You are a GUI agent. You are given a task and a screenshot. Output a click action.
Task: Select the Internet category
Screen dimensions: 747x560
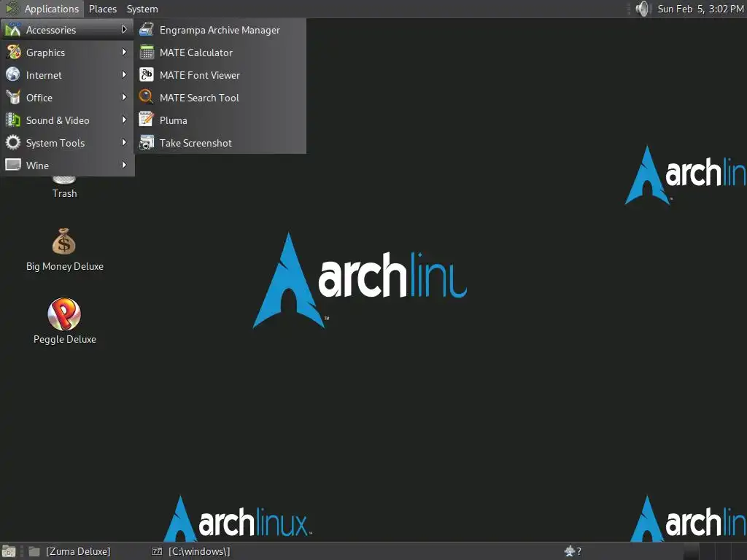pyautogui.click(x=67, y=75)
